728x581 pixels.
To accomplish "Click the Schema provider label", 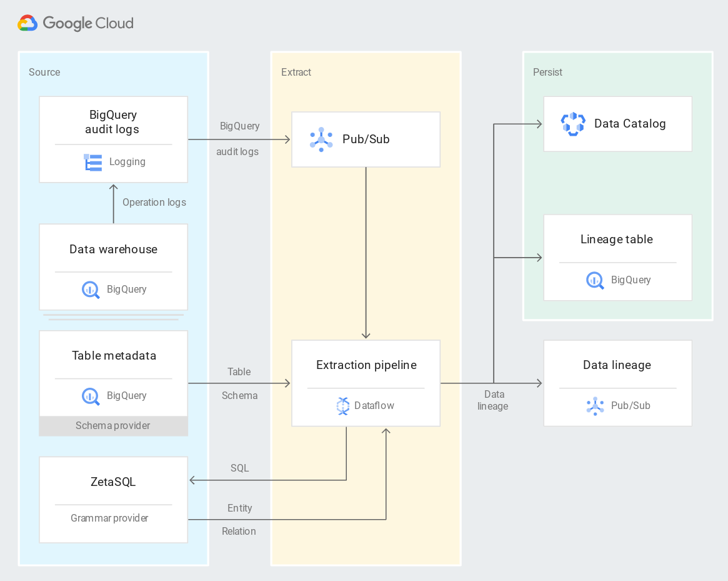I will [x=113, y=426].
